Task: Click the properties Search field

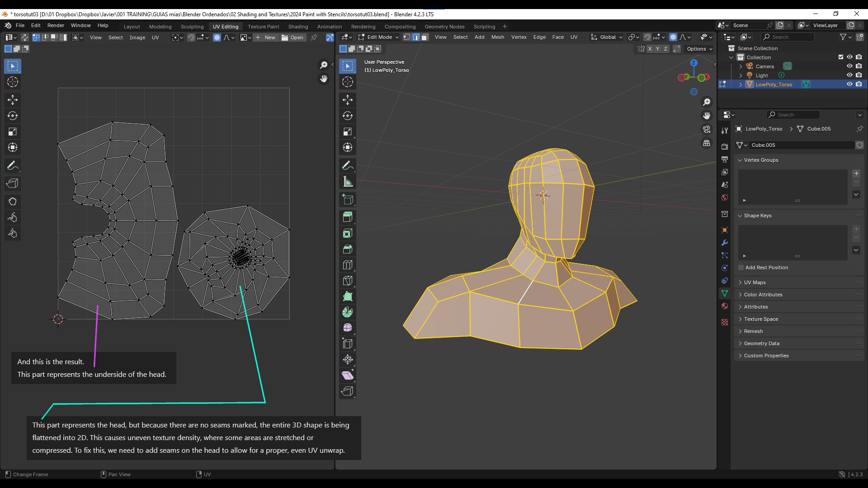Action: 793,115
